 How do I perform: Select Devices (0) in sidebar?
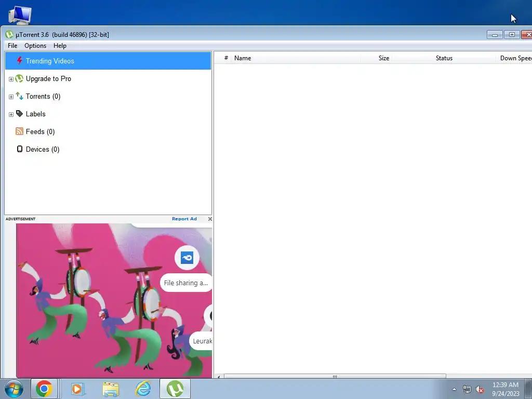pos(43,149)
